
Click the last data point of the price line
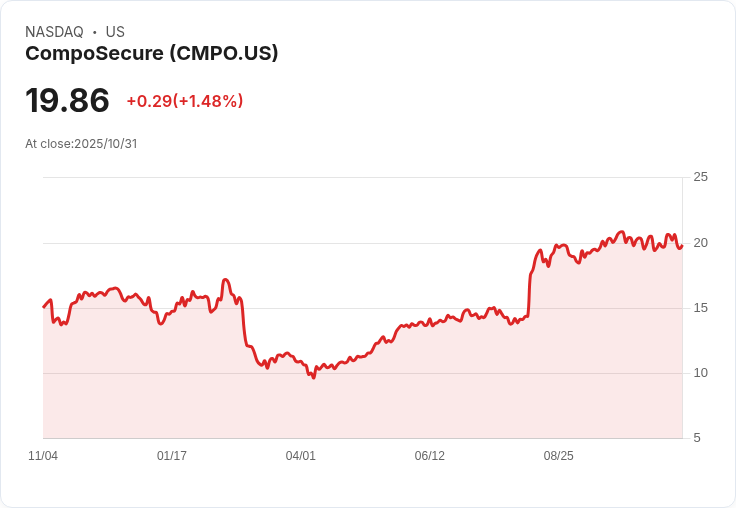point(682,246)
